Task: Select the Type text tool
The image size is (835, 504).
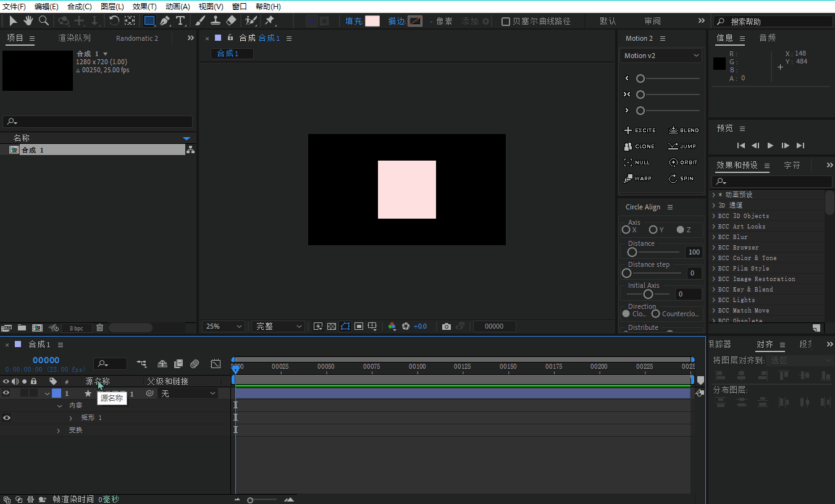Action: [180, 21]
